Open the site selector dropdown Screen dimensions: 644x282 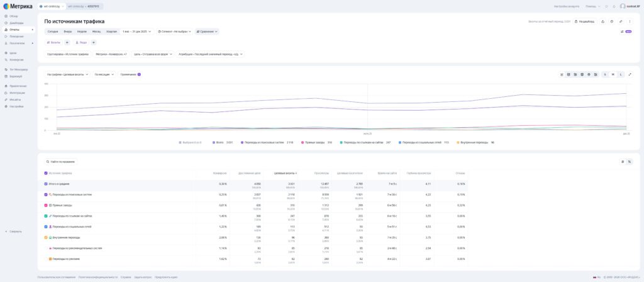52,6
